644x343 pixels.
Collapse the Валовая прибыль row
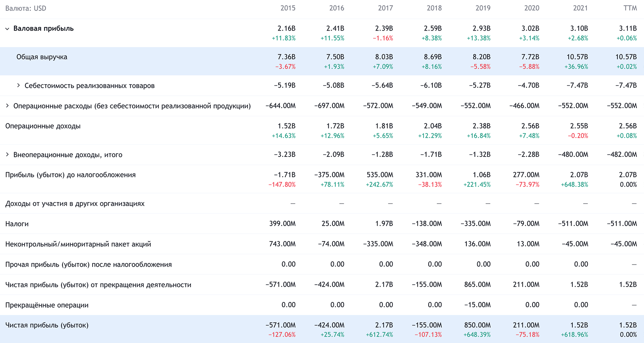pos(7,29)
